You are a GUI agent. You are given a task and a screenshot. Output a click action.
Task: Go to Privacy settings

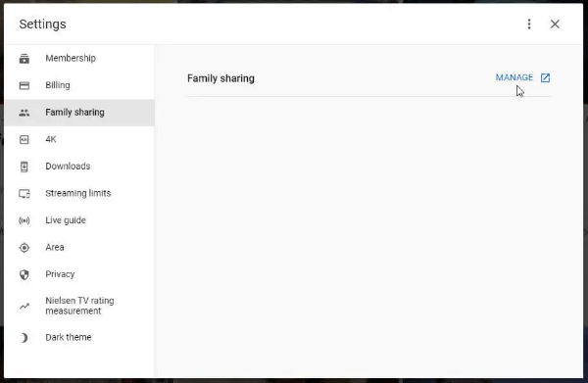79,274
